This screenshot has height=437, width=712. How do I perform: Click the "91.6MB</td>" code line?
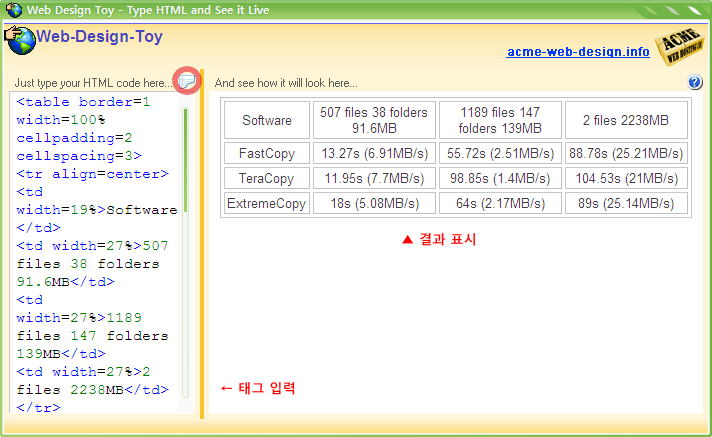click(66, 282)
